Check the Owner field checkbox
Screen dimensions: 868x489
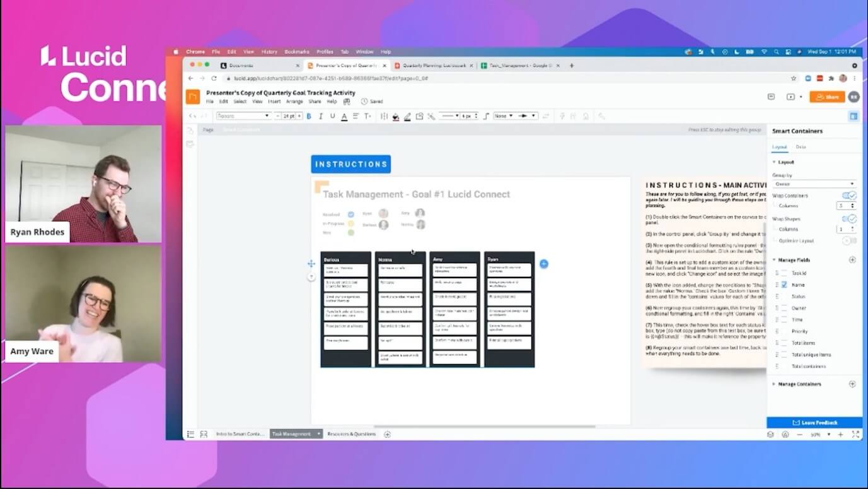pos(784,308)
